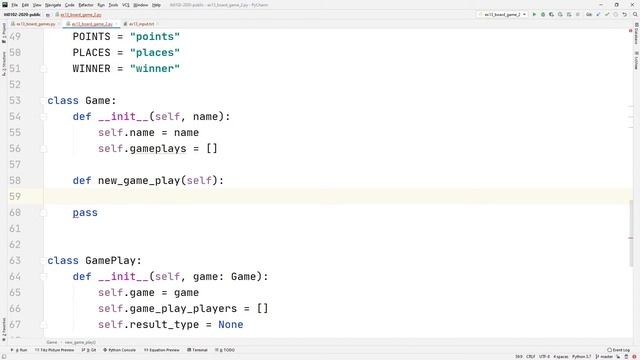
Task: Open the Run menu
Action: click(x=101, y=5)
